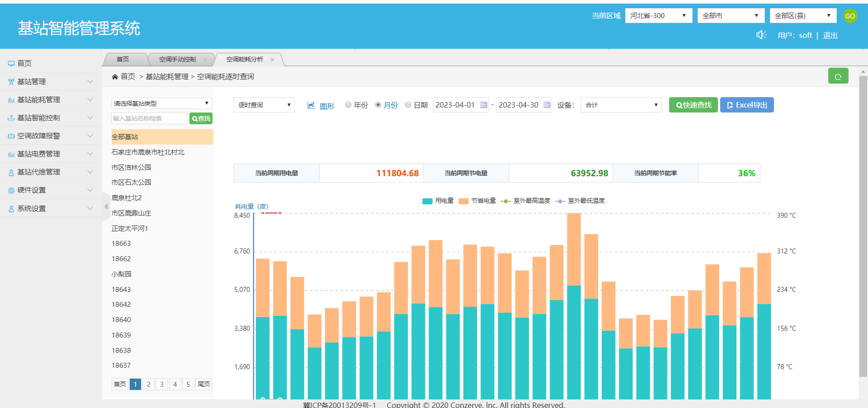Select the 年份 radio button
The height and width of the screenshot is (408, 868).
coord(348,105)
